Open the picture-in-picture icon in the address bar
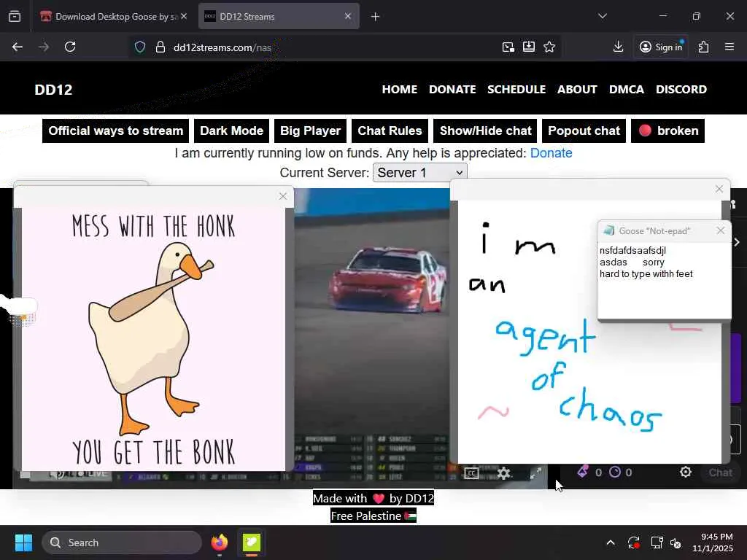Viewport: 747px width, 560px height. click(508, 47)
